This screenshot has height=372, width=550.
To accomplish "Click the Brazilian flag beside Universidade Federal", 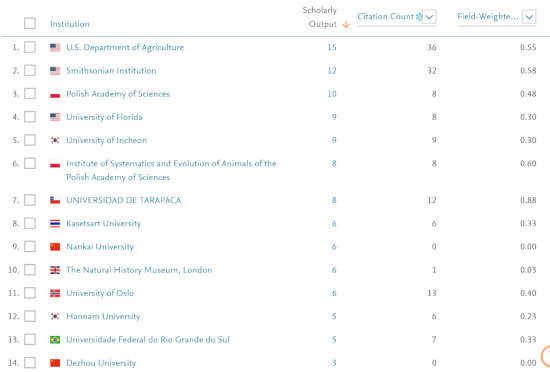I will pyautogui.click(x=55, y=339).
